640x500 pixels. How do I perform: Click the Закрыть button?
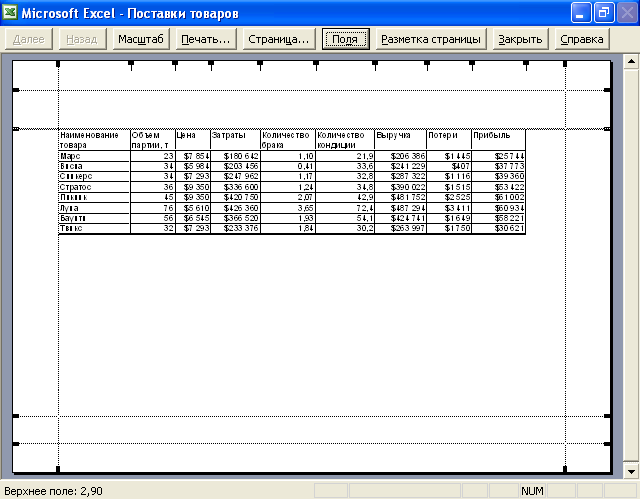520,39
